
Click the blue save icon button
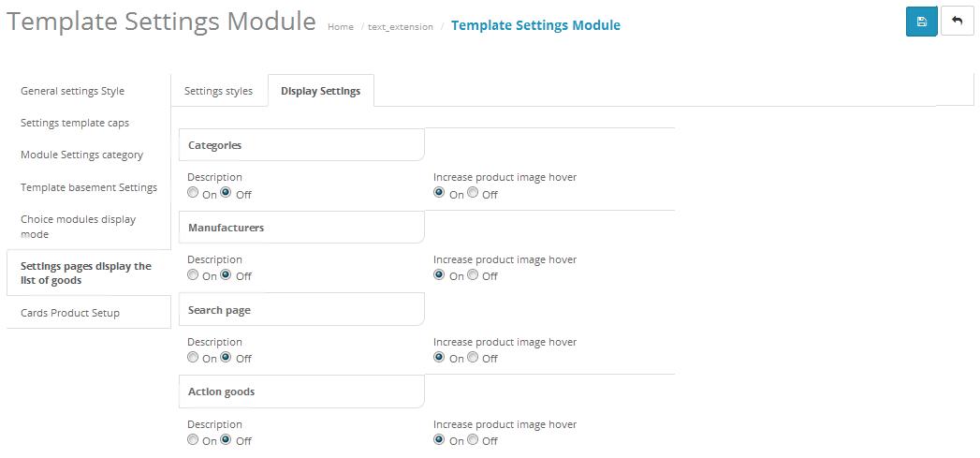pos(921,22)
